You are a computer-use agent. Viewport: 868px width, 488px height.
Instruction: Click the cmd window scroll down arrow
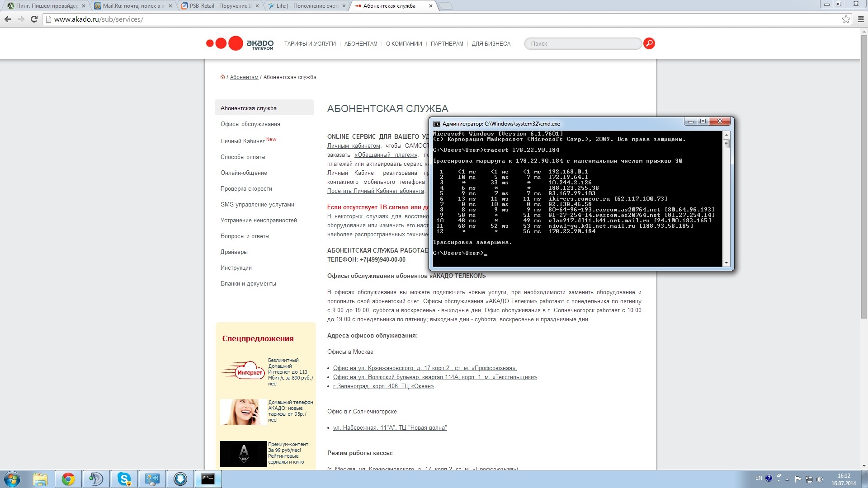[x=726, y=263]
